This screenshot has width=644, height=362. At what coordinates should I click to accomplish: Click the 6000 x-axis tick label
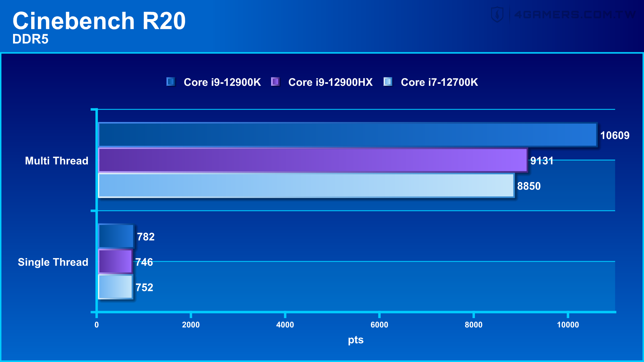click(x=379, y=325)
